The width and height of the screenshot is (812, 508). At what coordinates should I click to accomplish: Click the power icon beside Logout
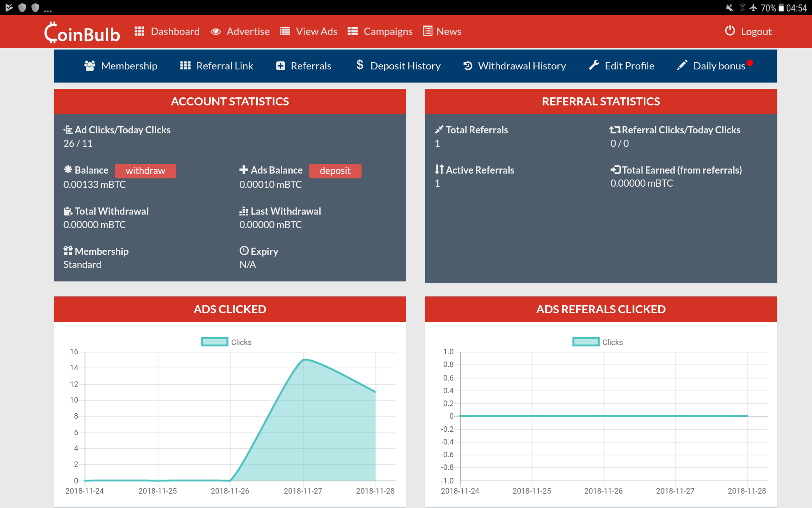pyautogui.click(x=730, y=31)
